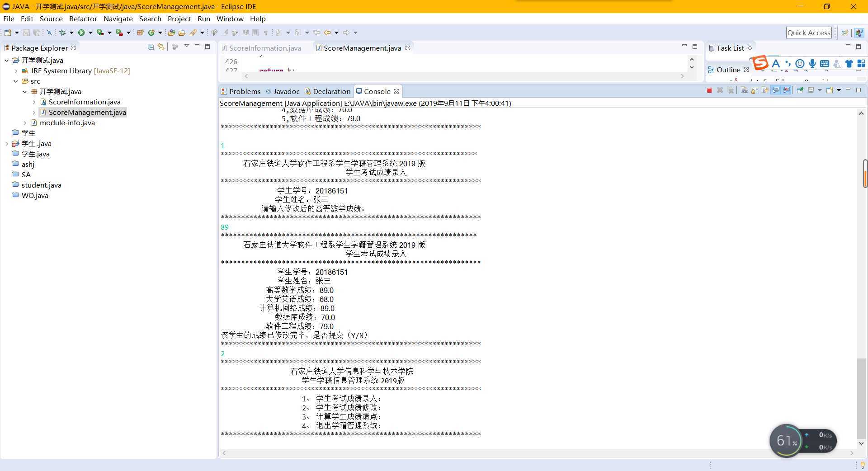Toggle show console on standard output

pos(776,90)
